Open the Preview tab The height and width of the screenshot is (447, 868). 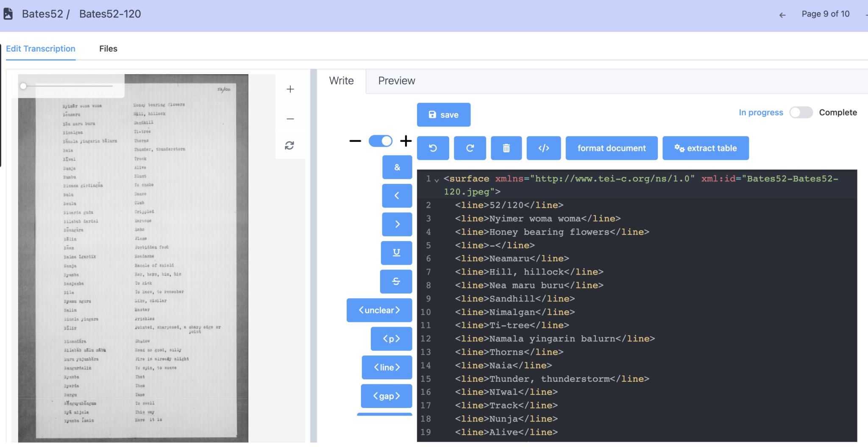click(396, 81)
